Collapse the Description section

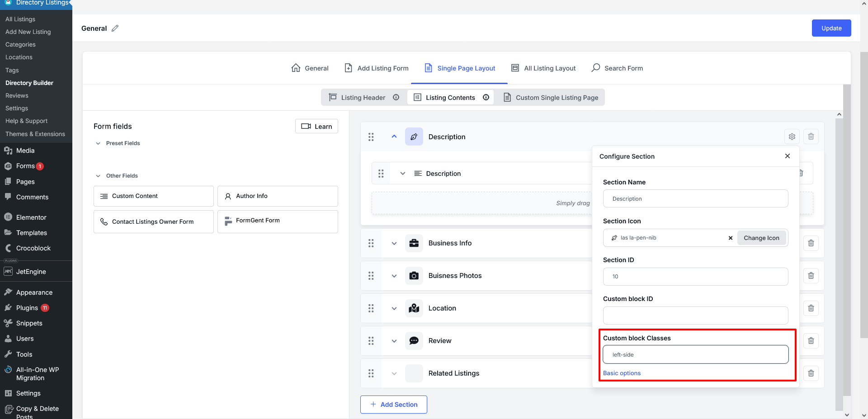click(394, 137)
